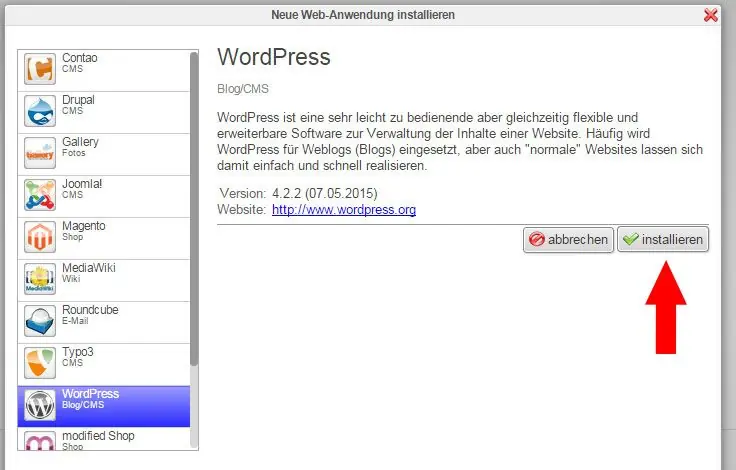Select the Typo3 list entry name

pyautogui.click(x=77, y=352)
